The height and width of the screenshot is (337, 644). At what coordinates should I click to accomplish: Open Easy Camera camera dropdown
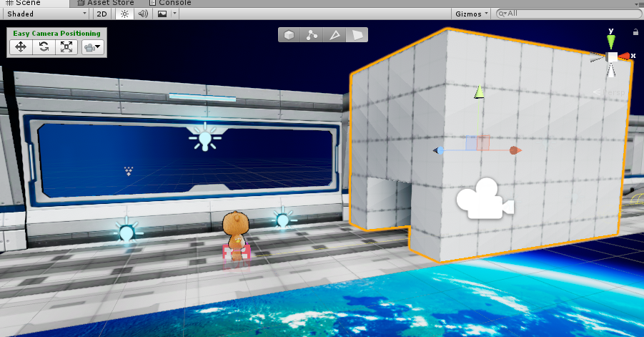(x=92, y=47)
